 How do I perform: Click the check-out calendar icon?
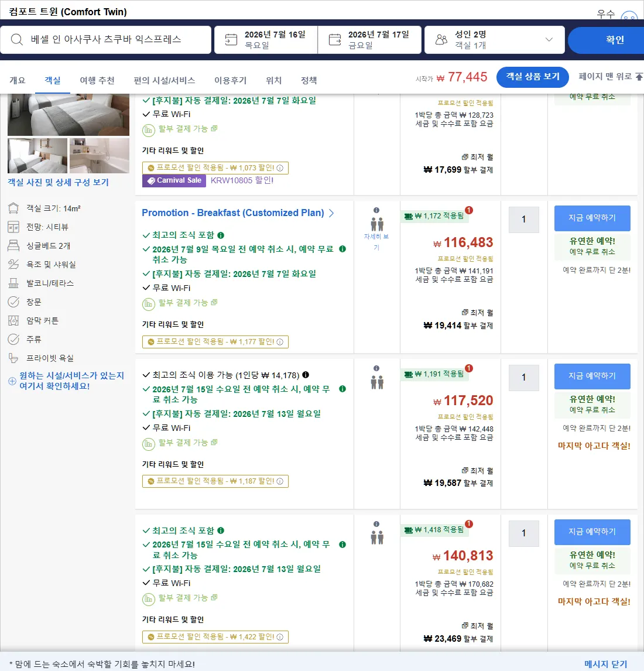[x=335, y=40]
